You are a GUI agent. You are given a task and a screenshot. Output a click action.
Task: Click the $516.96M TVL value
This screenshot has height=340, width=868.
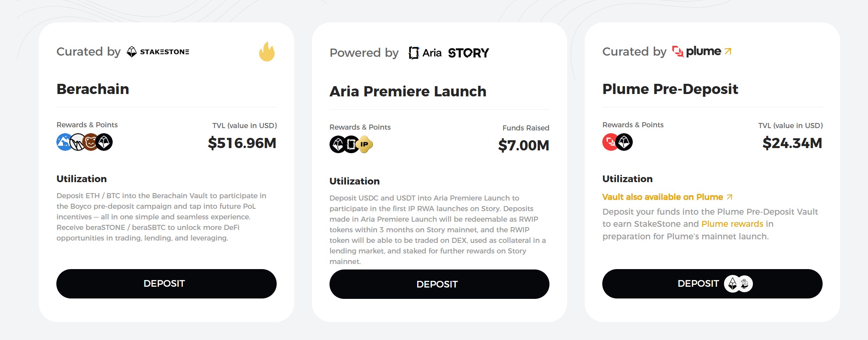click(242, 143)
